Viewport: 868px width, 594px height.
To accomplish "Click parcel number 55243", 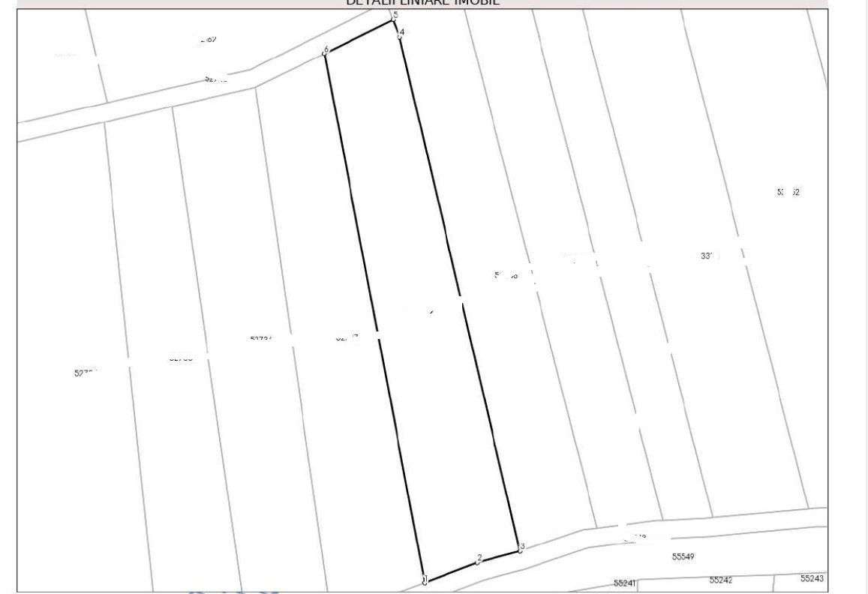I will point(812,578).
